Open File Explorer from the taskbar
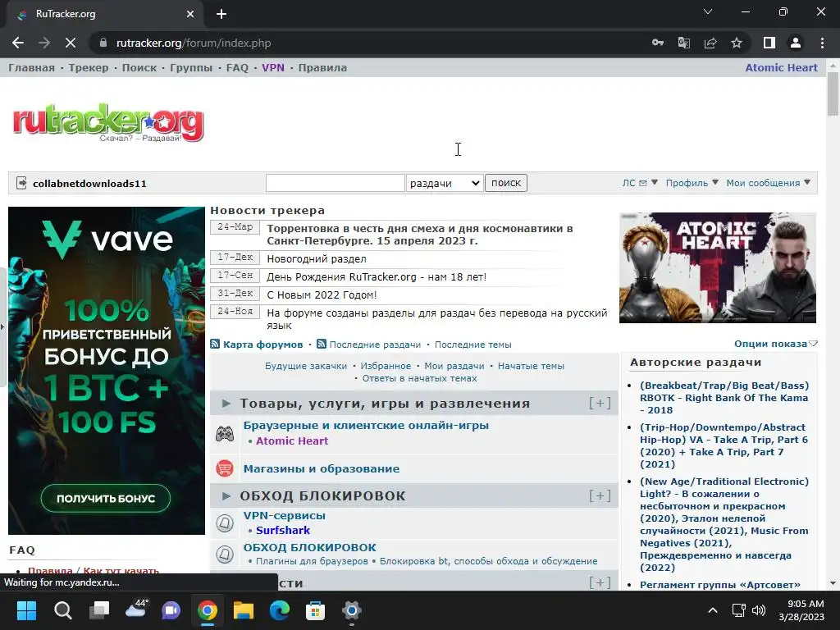This screenshot has height=630, width=840. point(243,610)
